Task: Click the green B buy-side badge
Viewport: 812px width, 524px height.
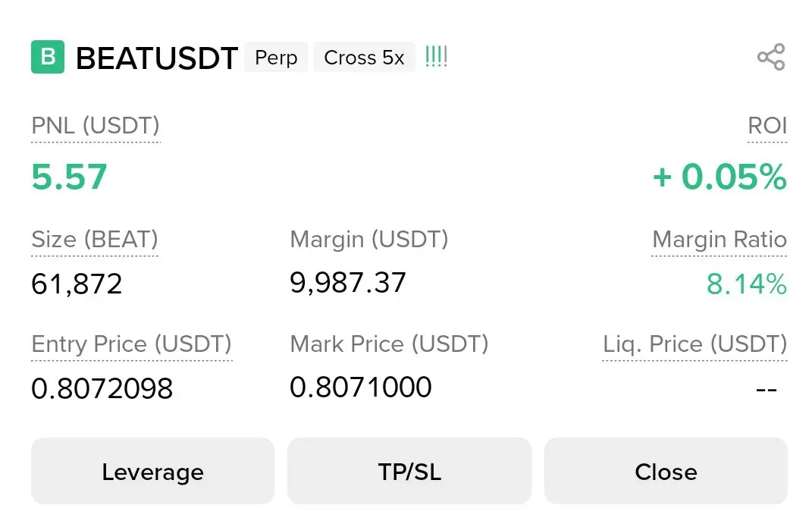Action: pyautogui.click(x=48, y=58)
